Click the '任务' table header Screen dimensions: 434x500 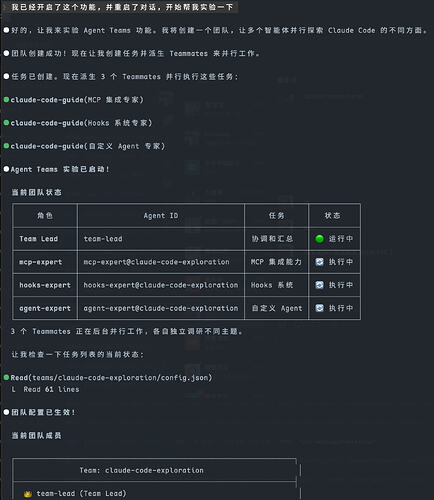pyautogui.click(x=276, y=215)
